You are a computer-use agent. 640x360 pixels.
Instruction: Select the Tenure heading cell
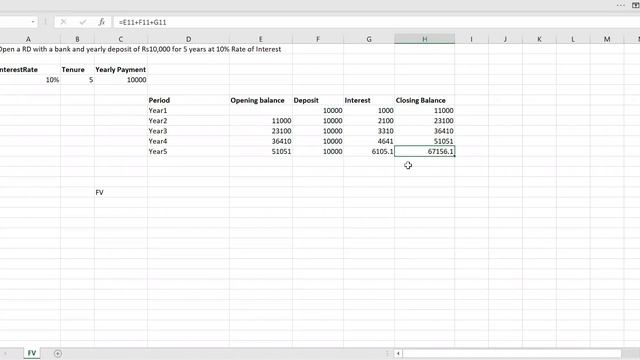[x=77, y=70]
